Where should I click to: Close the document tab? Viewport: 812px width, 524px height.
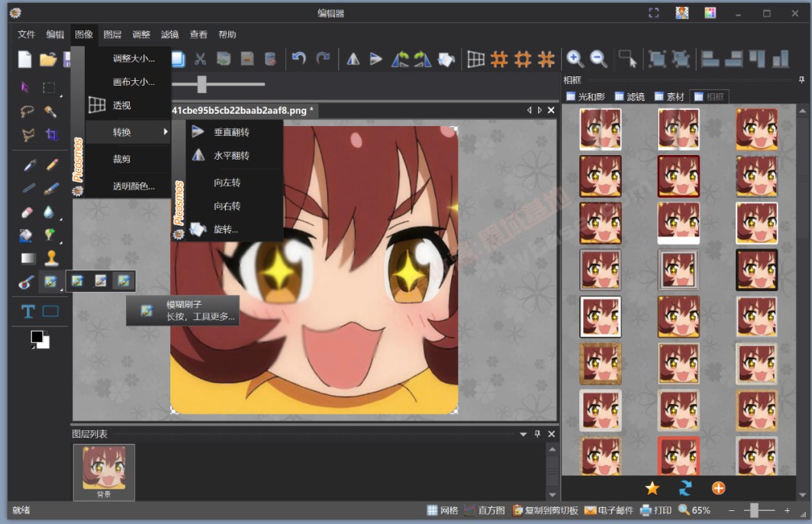[x=551, y=110]
